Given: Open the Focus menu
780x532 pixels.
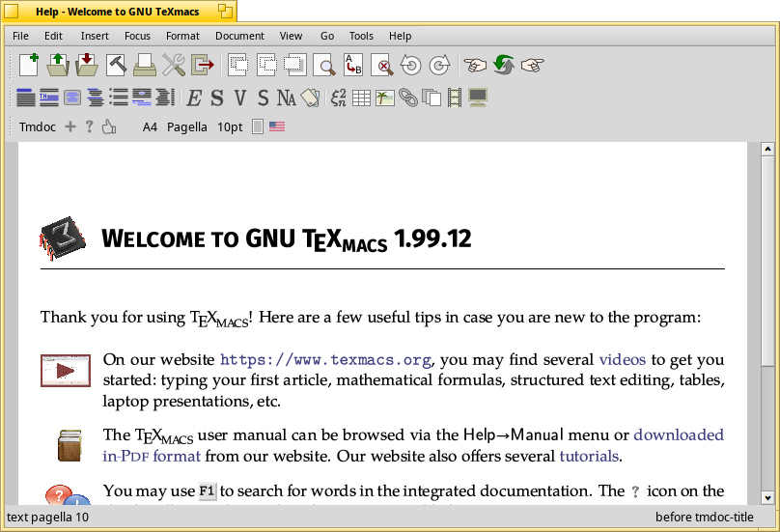Looking at the screenshot, I should tap(137, 36).
